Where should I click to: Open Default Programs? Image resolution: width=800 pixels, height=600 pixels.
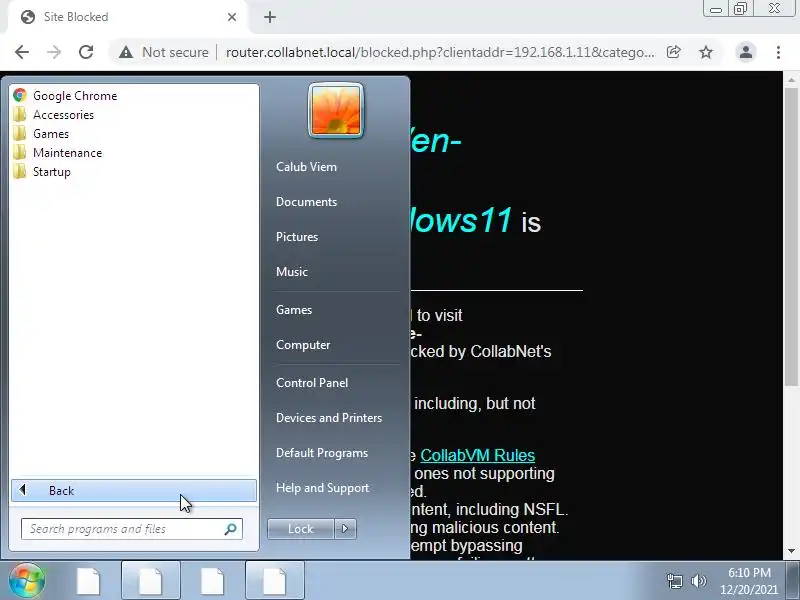click(322, 453)
